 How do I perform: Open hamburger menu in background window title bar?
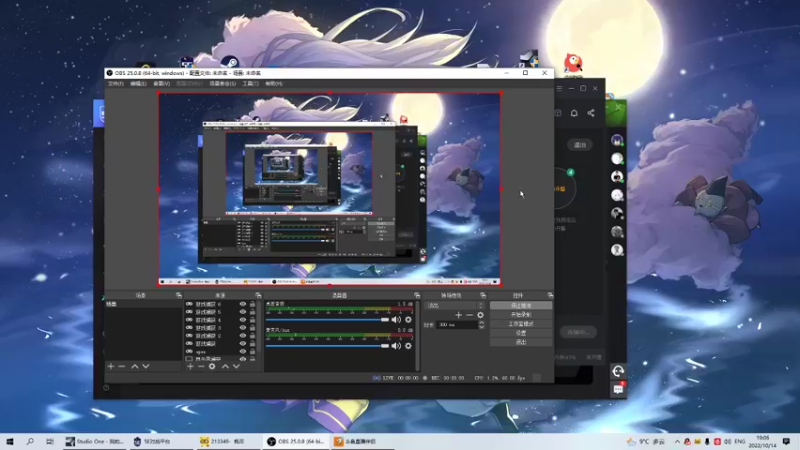[559, 88]
